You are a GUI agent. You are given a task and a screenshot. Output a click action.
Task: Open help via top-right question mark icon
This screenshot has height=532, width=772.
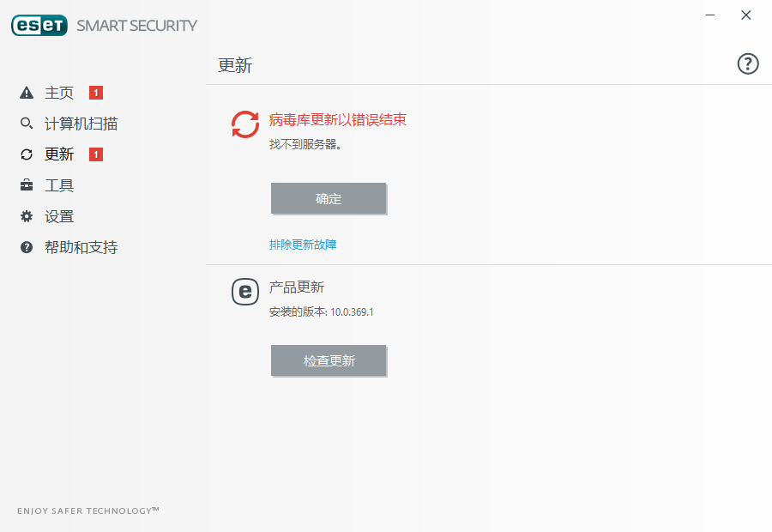[x=748, y=63]
